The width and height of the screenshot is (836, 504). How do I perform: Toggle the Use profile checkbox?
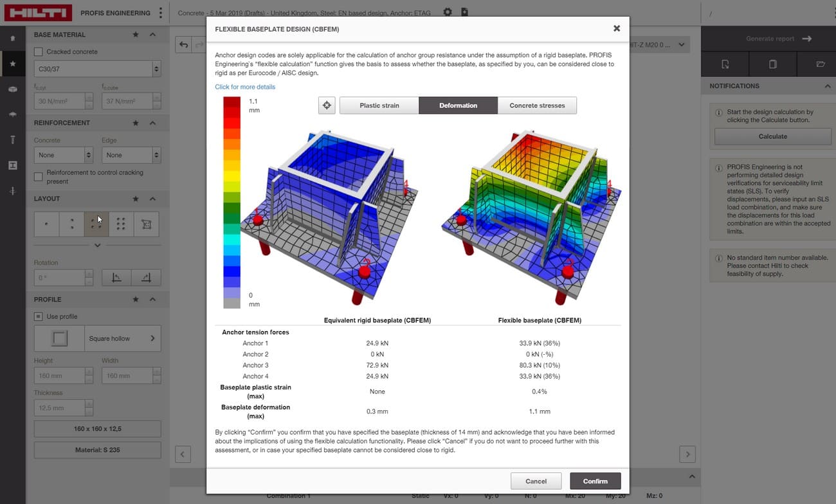pos(38,316)
